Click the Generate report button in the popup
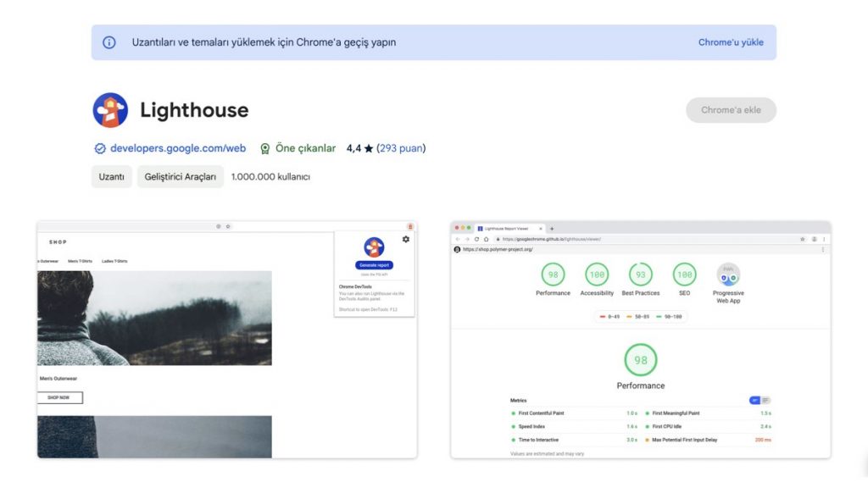This screenshot has height=488, width=868. pyautogui.click(x=374, y=265)
